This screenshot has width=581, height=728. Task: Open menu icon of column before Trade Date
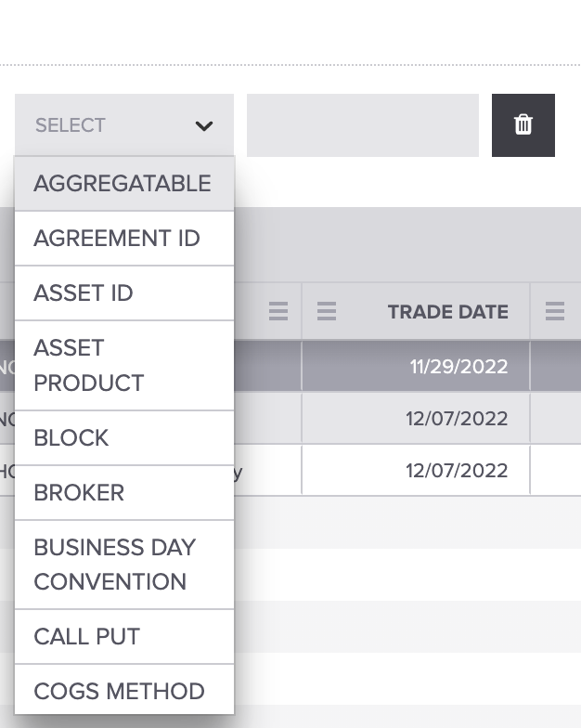(x=278, y=312)
